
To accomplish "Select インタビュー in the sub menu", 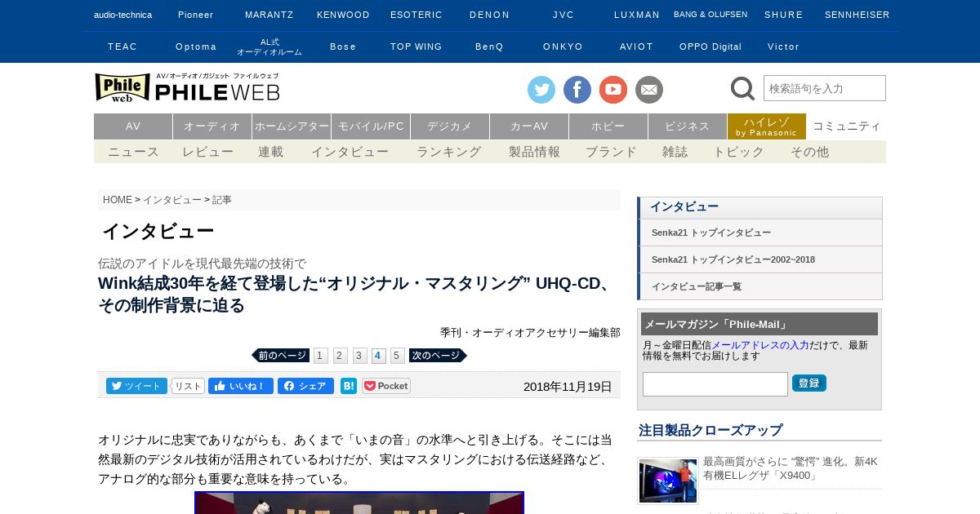I will [x=350, y=152].
